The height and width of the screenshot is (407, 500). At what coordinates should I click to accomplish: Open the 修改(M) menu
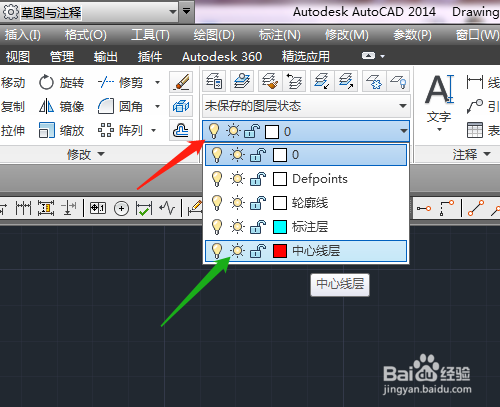coord(347,35)
